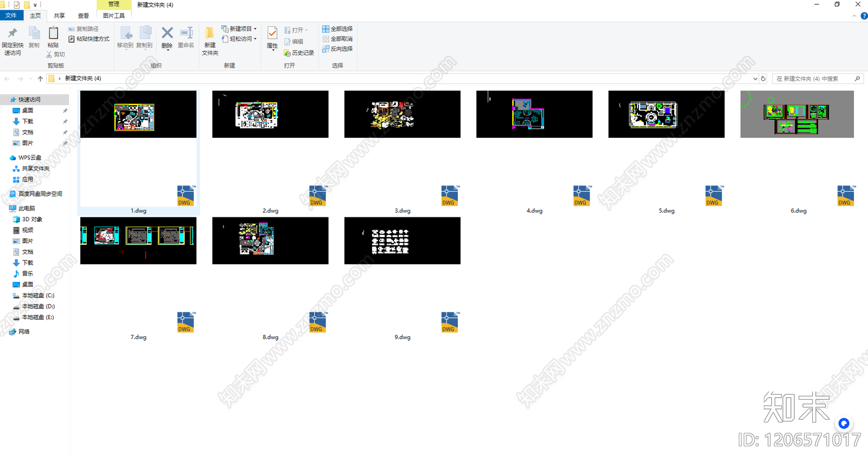
Task: Open the Picture Tools (图片工具) tab
Action: (114, 16)
